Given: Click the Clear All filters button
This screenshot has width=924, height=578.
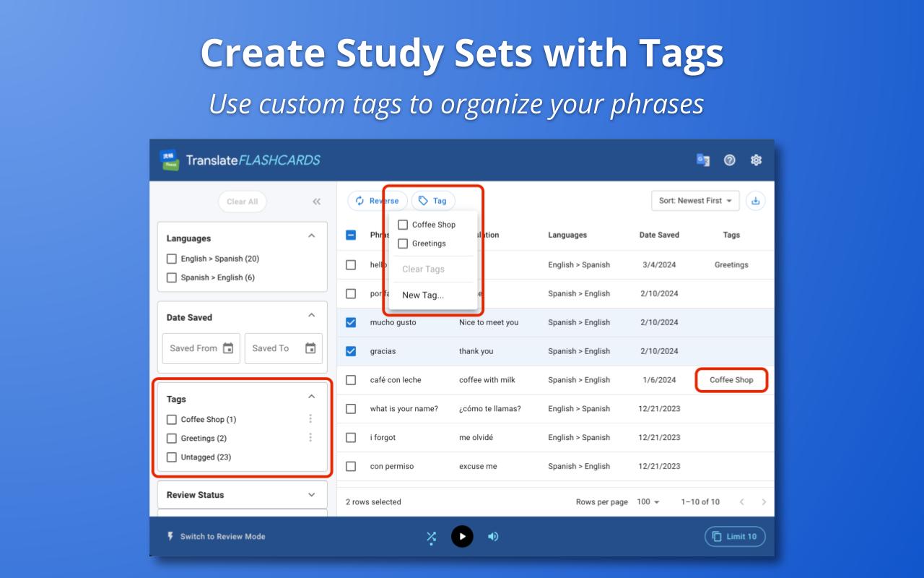Looking at the screenshot, I should click(x=242, y=202).
